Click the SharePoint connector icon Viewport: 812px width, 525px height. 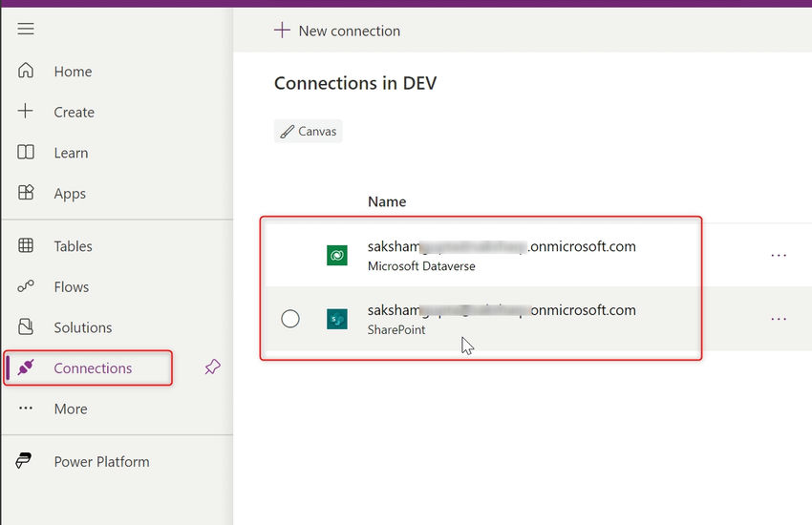(337, 319)
